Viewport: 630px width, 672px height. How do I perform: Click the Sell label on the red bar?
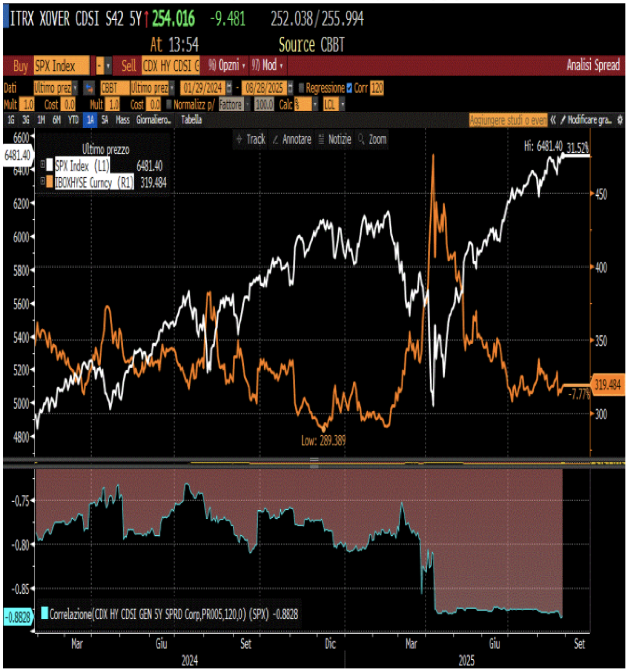(129, 66)
